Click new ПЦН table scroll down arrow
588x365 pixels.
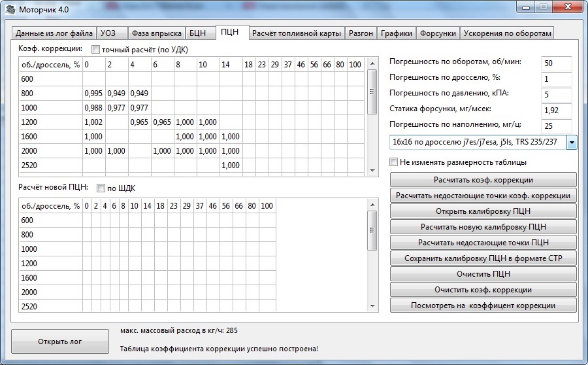[372, 306]
